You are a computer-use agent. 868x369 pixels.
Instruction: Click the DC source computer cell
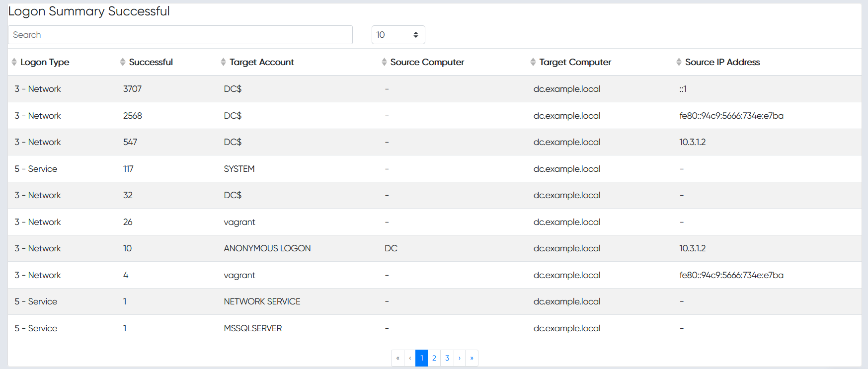pos(391,248)
